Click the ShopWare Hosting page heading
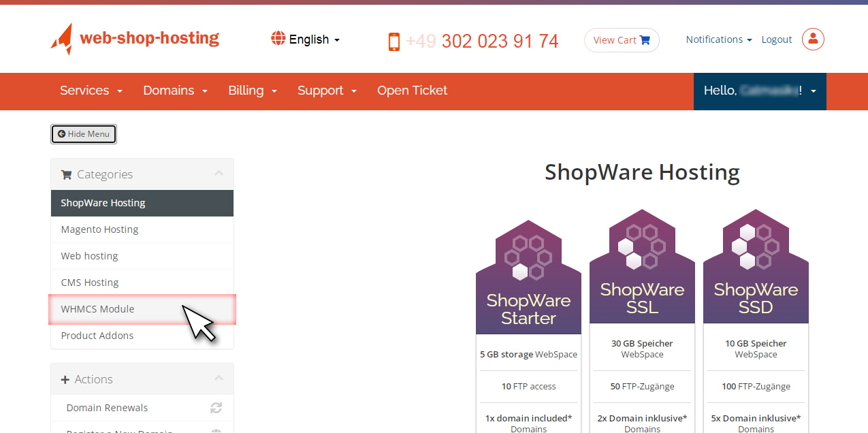Screen dimensions: 868x433 point(642,172)
